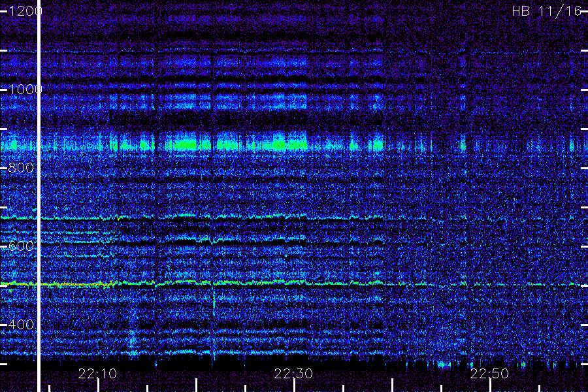Click the tall tick mark under 22:10
This screenshot has height=392, width=588.
click(x=98, y=385)
